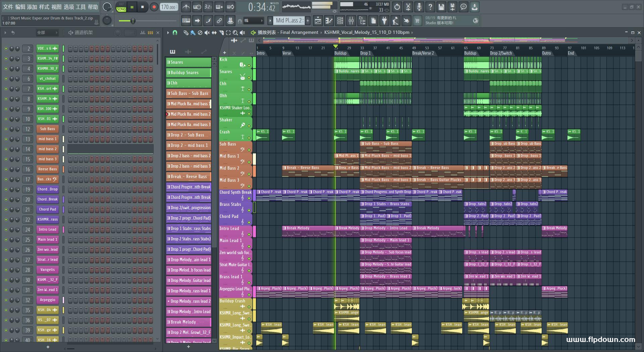Click the shopping cart icon
Viewport: 644px width, 352px height.
[417, 21]
